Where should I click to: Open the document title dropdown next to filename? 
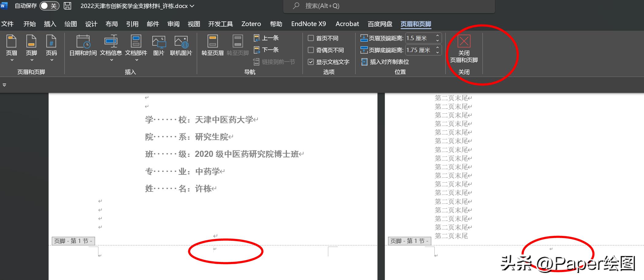tap(192, 6)
